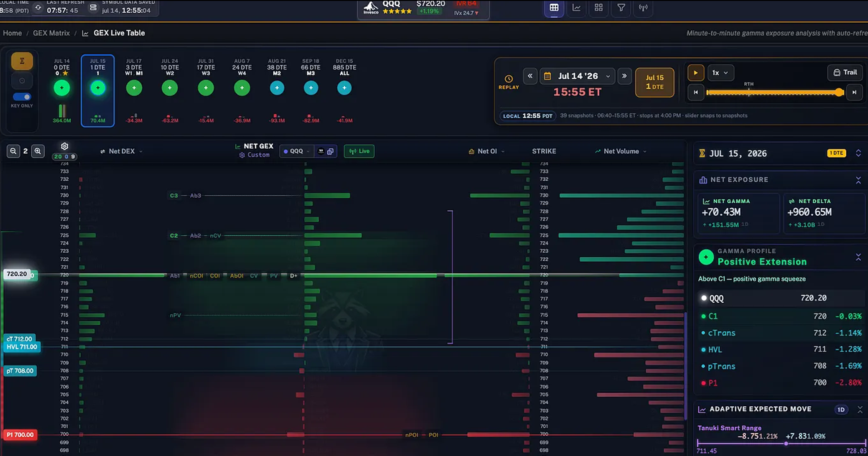The image size is (868, 456).
Task: Open the Net Volume column dropdown
Action: coord(621,151)
